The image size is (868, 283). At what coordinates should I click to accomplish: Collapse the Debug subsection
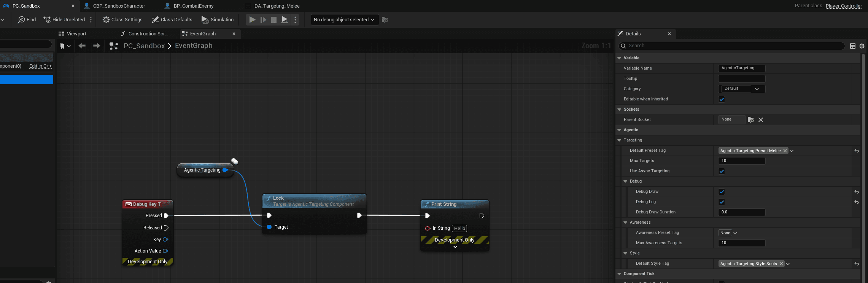(625, 181)
